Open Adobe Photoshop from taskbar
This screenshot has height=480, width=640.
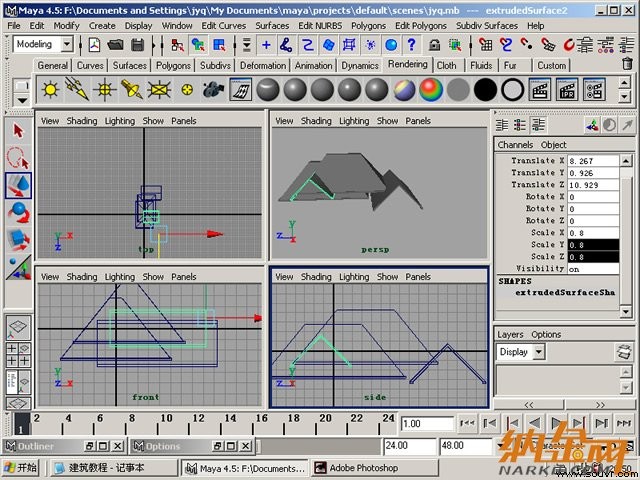click(x=376, y=468)
